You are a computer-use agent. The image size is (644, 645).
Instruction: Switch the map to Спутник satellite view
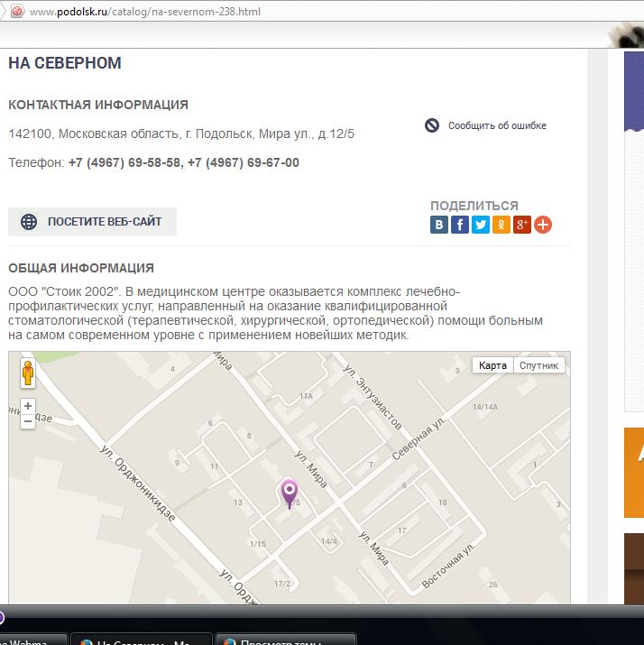(x=539, y=365)
